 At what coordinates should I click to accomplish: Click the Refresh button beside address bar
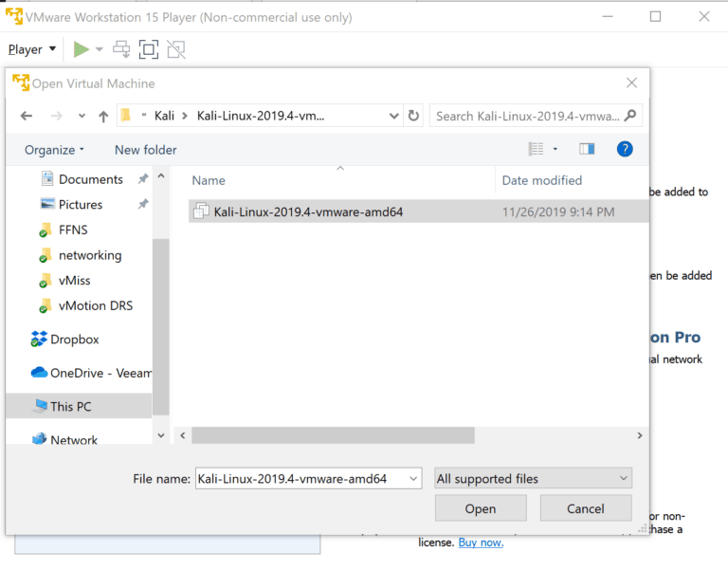(x=413, y=116)
